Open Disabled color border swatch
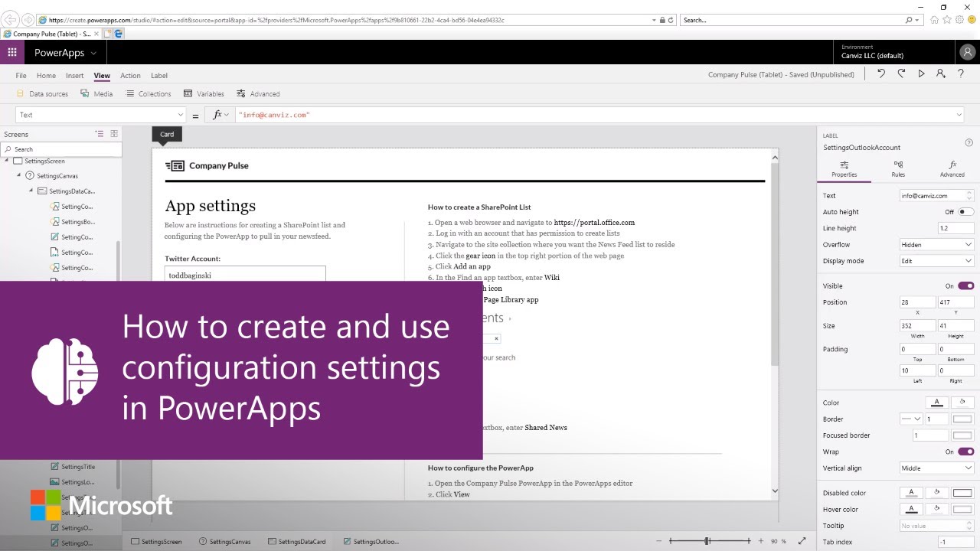 pos(962,493)
